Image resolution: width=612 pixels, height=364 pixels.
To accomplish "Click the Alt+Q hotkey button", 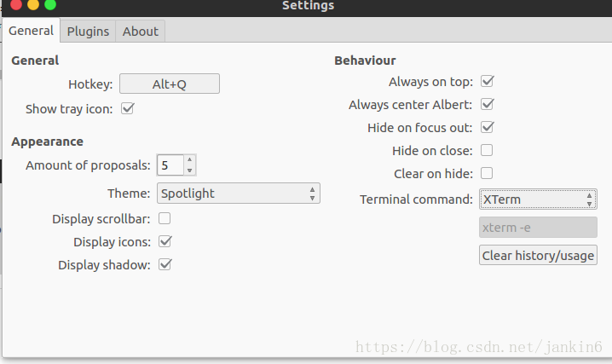I will click(x=170, y=84).
